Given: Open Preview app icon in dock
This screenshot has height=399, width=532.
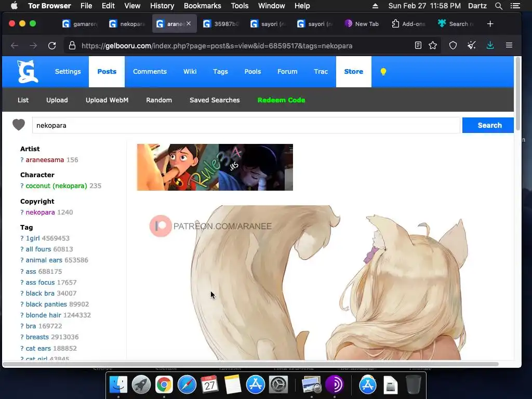Looking at the screenshot, I should [x=312, y=385].
